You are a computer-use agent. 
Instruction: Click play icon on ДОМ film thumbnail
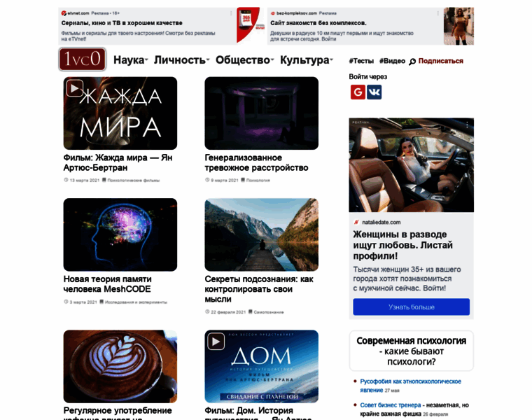[x=216, y=342]
